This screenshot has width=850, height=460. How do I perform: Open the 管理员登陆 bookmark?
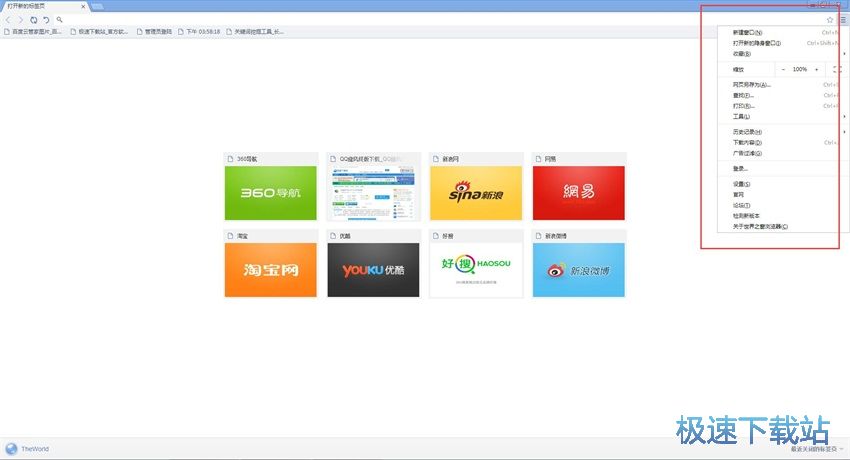click(x=154, y=32)
